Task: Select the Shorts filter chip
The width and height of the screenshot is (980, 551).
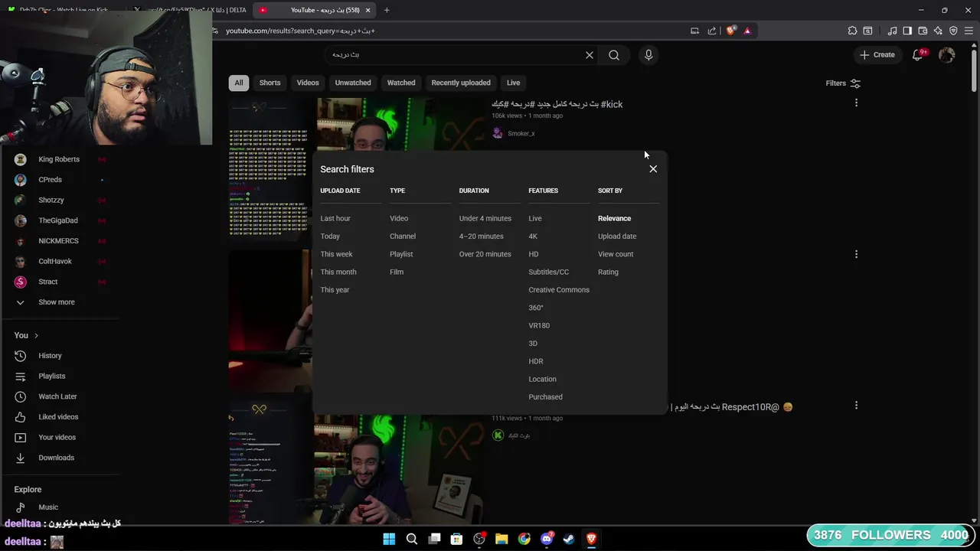Action: 269,83
